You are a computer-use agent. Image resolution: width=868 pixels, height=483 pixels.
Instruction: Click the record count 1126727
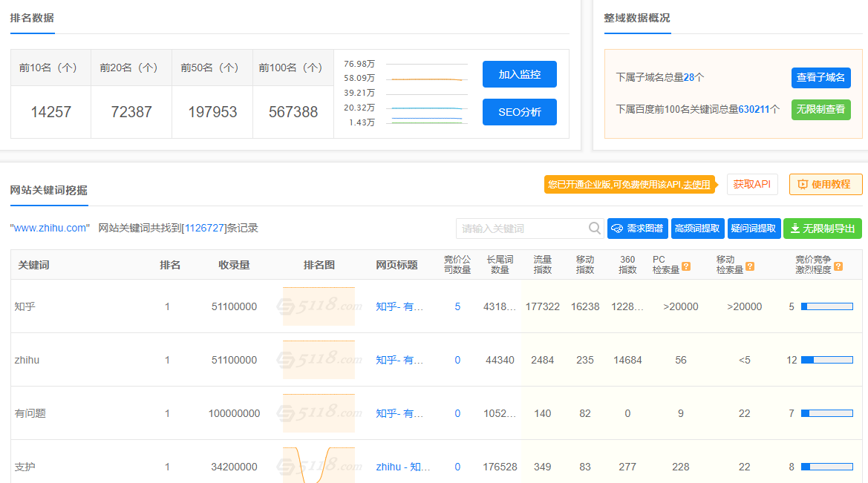coord(204,228)
